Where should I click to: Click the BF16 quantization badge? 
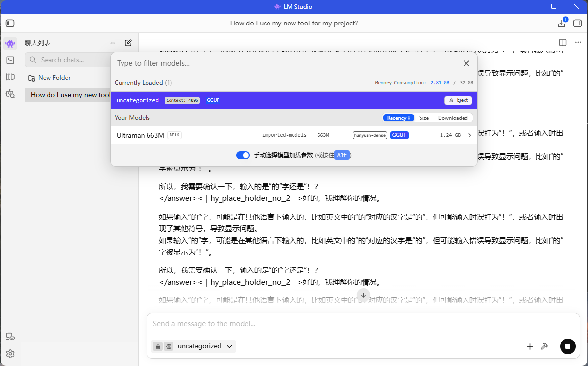(174, 135)
